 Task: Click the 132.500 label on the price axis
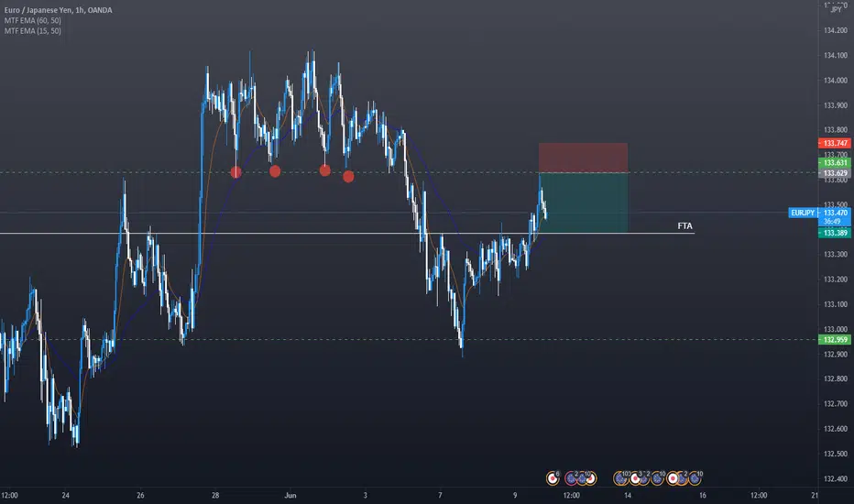click(836, 454)
